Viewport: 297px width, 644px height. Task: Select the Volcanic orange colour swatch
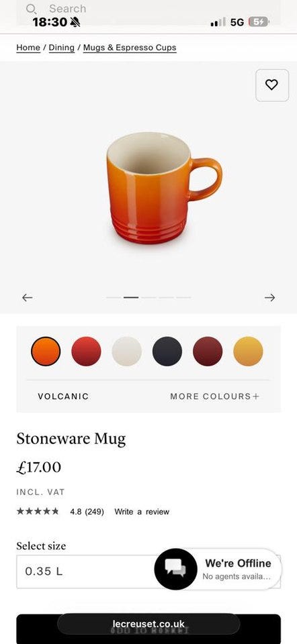(x=46, y=351)
